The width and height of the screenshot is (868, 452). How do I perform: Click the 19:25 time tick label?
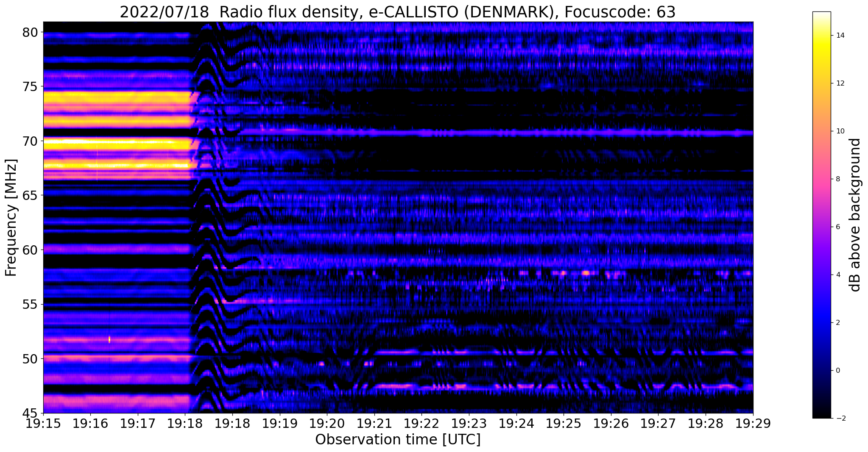(x=564, y=424)
